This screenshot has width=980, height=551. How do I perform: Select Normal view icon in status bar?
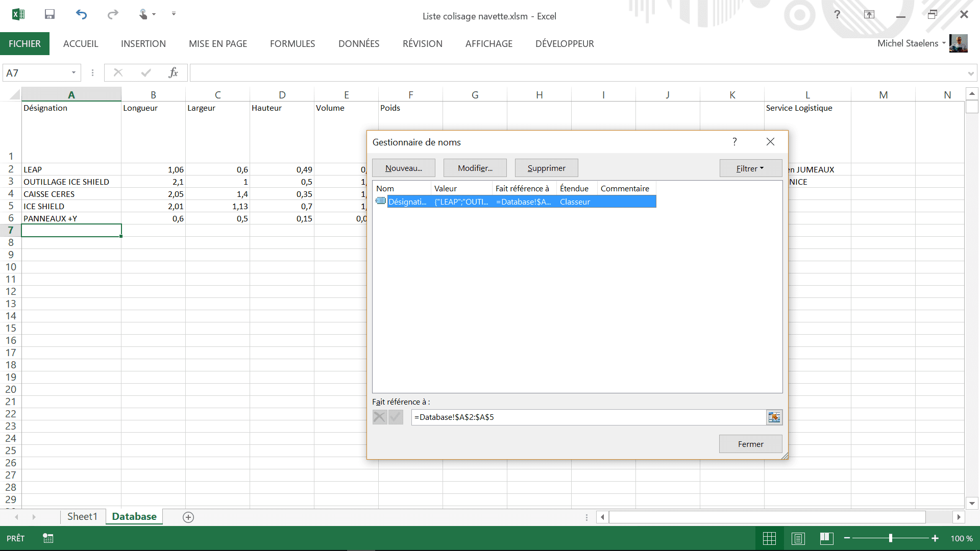point(769,538)
